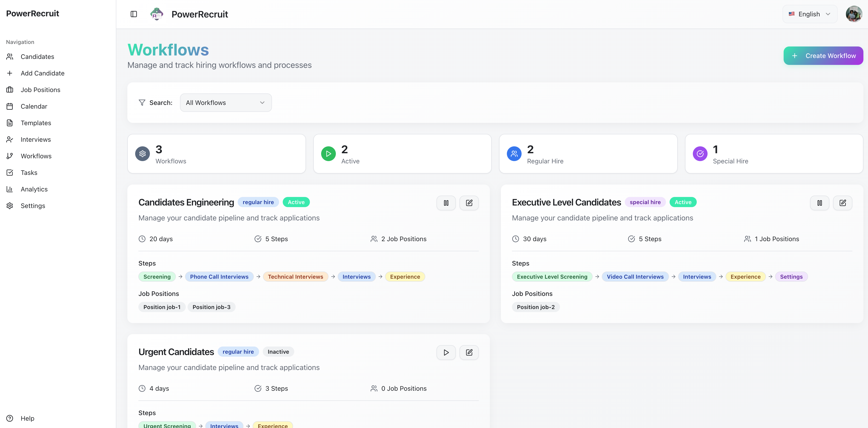Image resolution: width=868 pixels, height=428 pixels.
Task: Go to Job Positions in sidebar
Action: coord(40,90)
